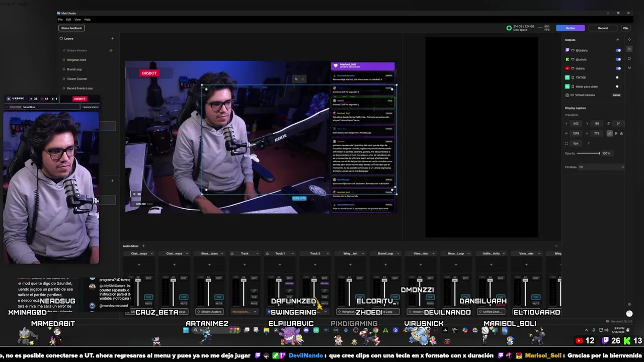The image size is (644, 362).
Task: Enable the TIKTOK output toggle
Action: (618, 77)
